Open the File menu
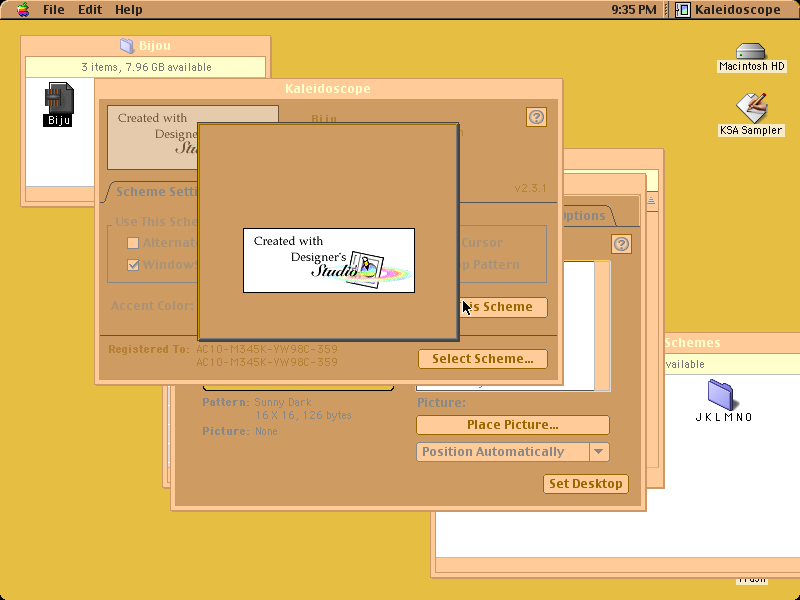The width and height of the screenshot is (800, 600). pyautogui.click(x=53, y=10)
